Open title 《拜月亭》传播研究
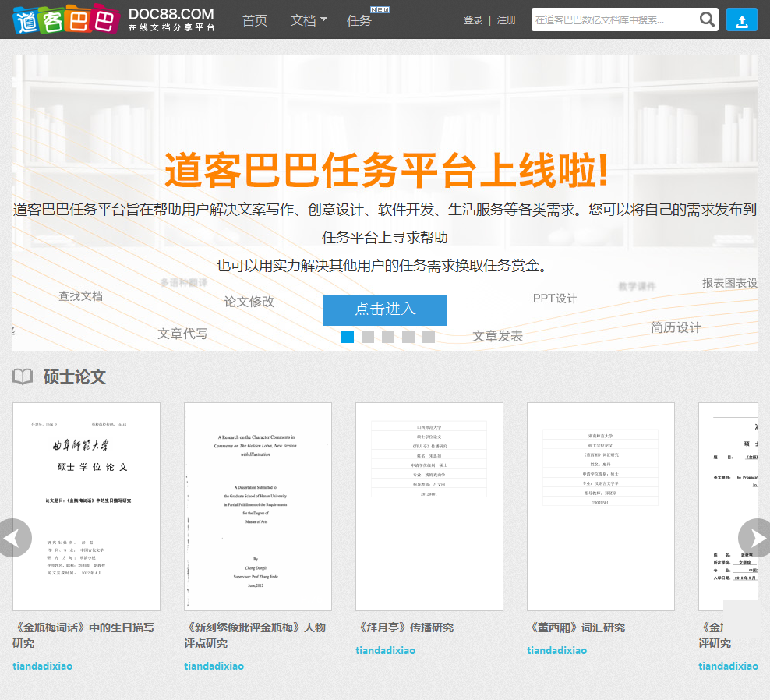This screenshot has width=770, height=700. (404, 628)
